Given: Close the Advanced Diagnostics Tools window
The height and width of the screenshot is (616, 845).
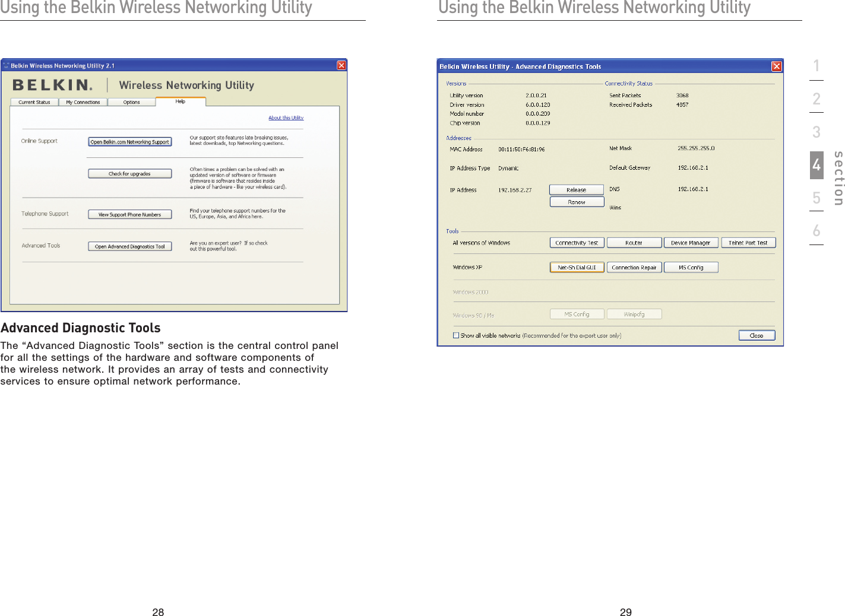Looking at the screenshot, I should click(777, 66).
